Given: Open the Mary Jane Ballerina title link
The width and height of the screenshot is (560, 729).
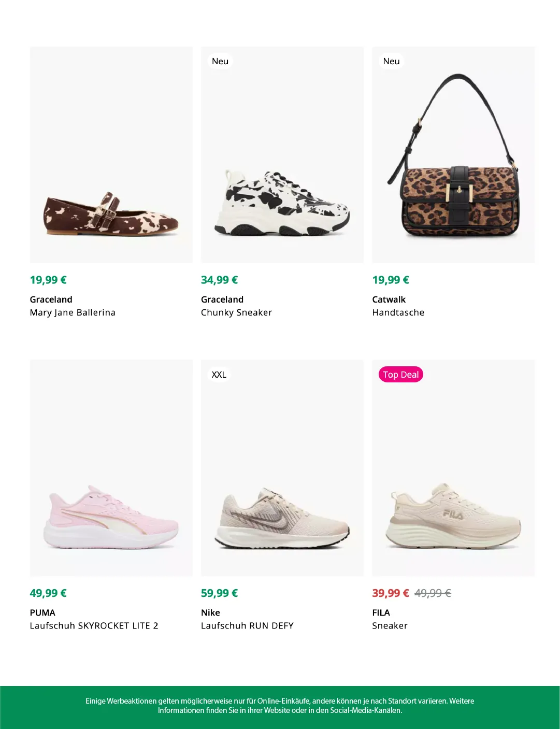Looking at the screenshot, I should click(73, 312).
